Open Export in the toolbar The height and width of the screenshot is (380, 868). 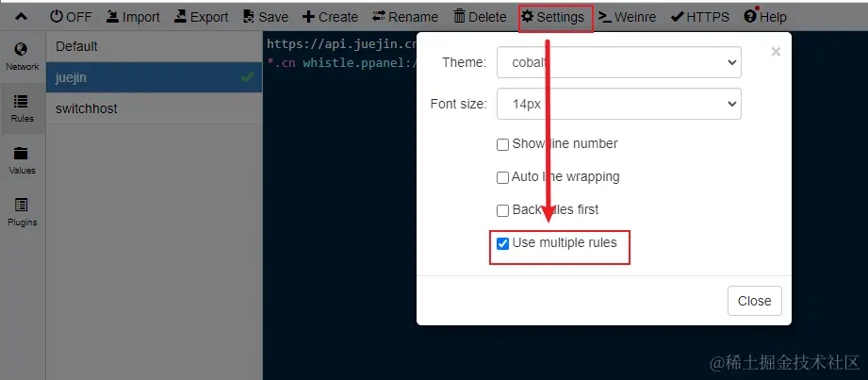pyautogui.click(x=201, y=17)
